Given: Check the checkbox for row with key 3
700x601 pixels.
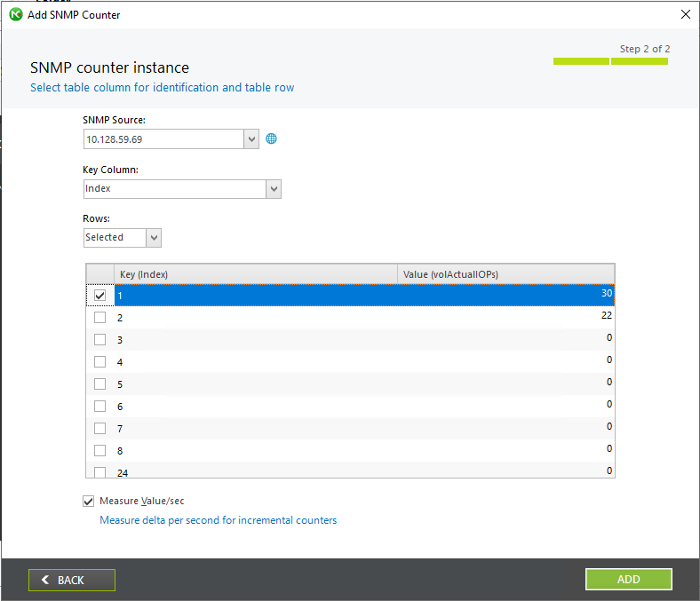Looking at the screenshot, I should (x=100, y=339).
